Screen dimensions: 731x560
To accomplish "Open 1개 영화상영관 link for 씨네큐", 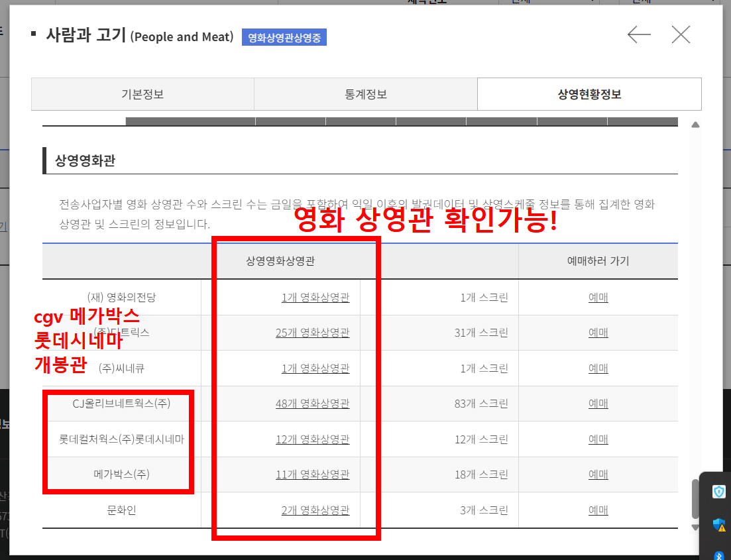I will [315, 368].
